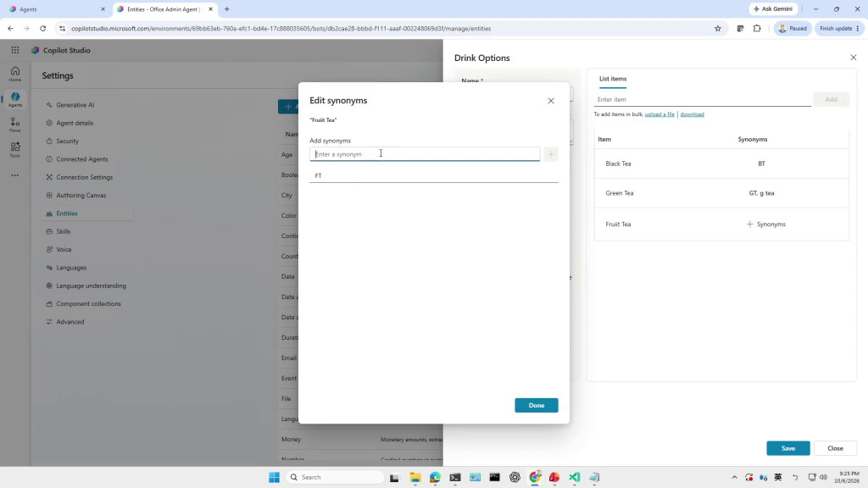The width and height of the screenshot is (868, 488).
Task: Open the Windows Start menu
Action: click(274, 477)
